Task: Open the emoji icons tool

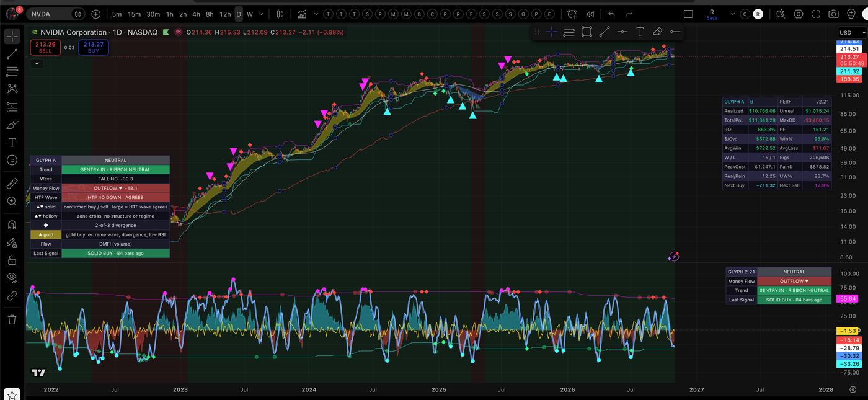Action: coord(12,160)
